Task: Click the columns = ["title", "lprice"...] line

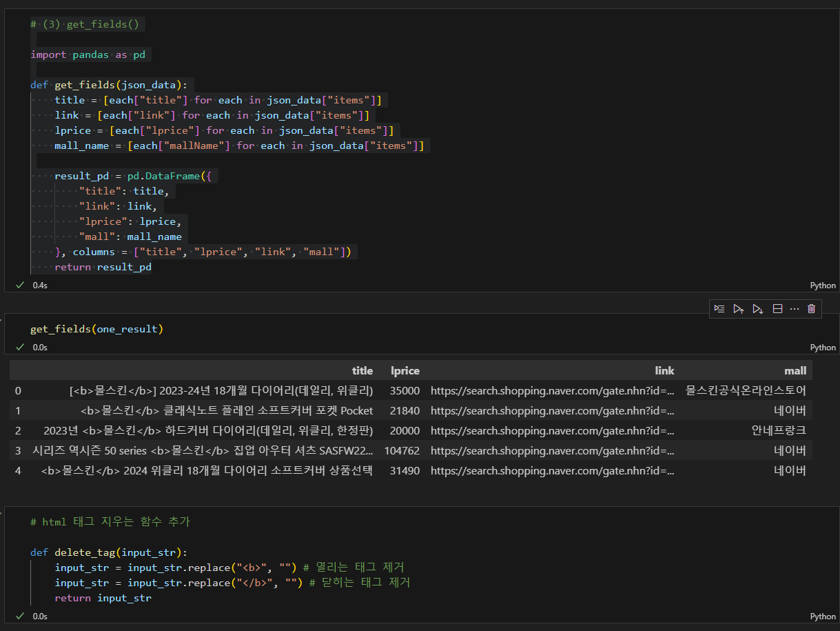Action: (x=203, y=252)
